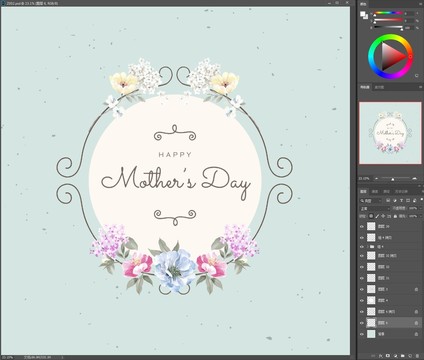The height and width of the screenshot is (360, 424).
Task: Create a new layer with bottom icon
Action: tap(410, 356)
